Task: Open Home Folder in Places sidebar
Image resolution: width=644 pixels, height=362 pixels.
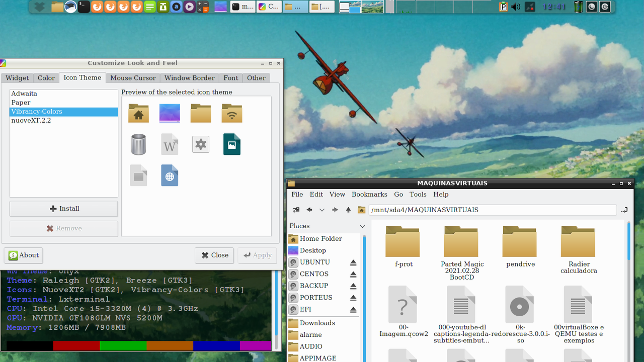Action: [324, 239]
